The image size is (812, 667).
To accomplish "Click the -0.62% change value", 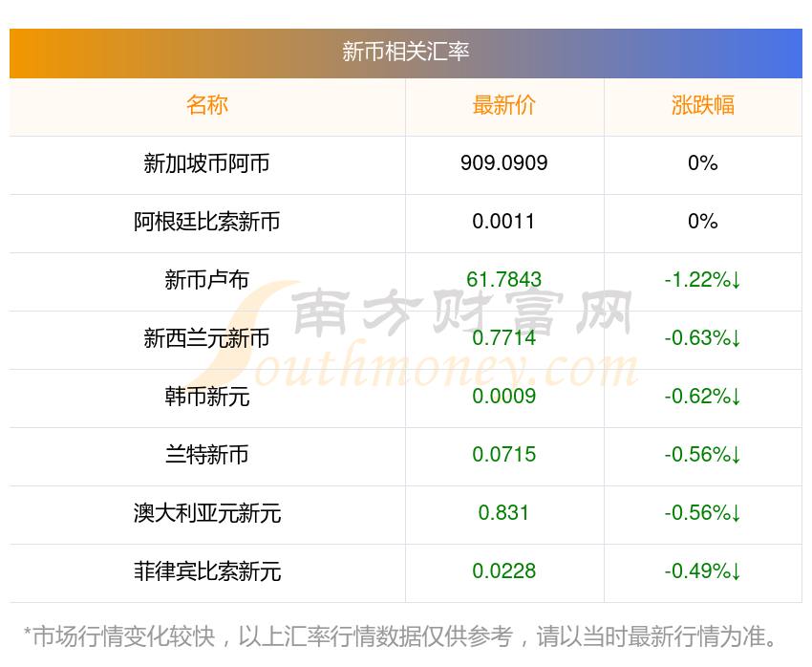I will point(703,397).
